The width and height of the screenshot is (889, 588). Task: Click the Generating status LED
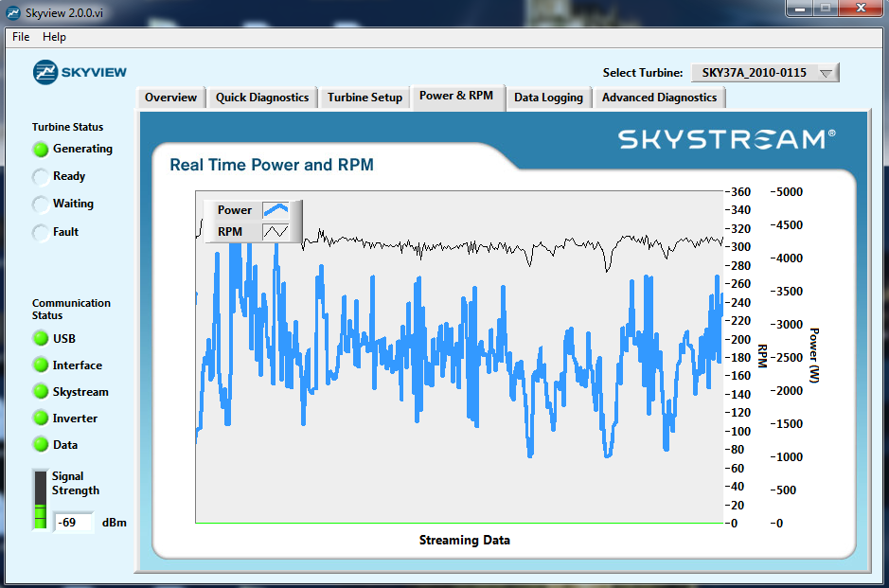(41, 150)
